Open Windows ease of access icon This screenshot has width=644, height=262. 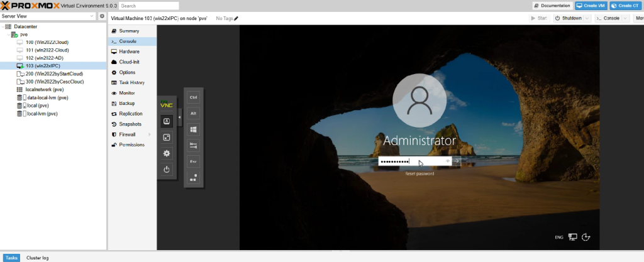587,237
